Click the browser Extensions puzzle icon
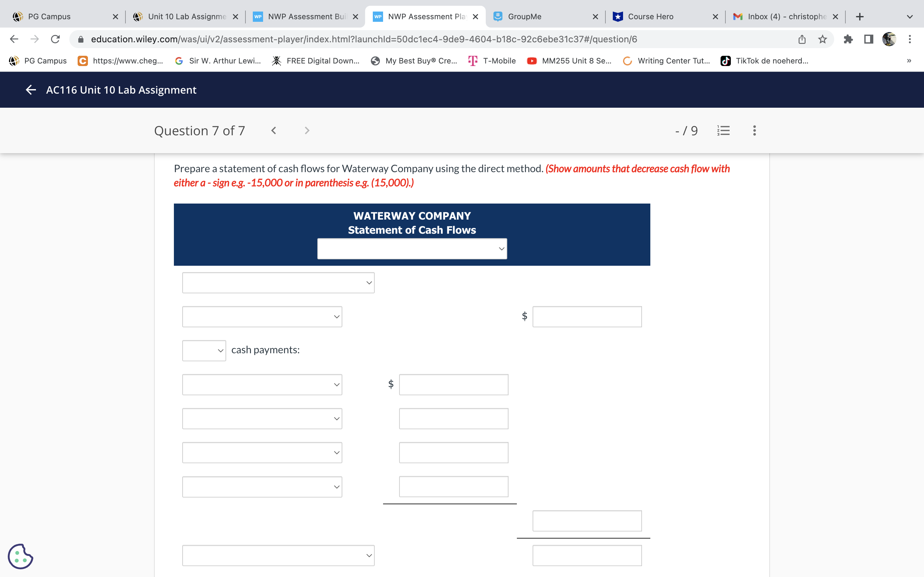The width and height of the screenshot is (924, 577). pos(848,39)
